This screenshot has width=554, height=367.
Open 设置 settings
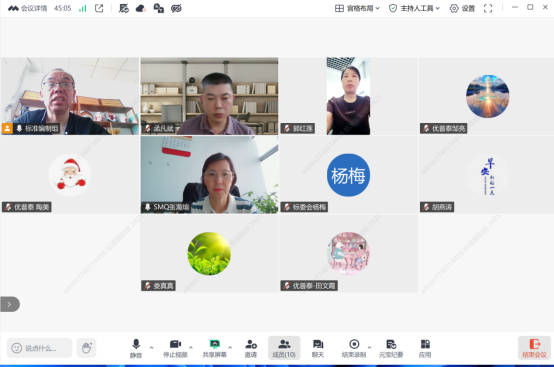(x=462, y=8)
